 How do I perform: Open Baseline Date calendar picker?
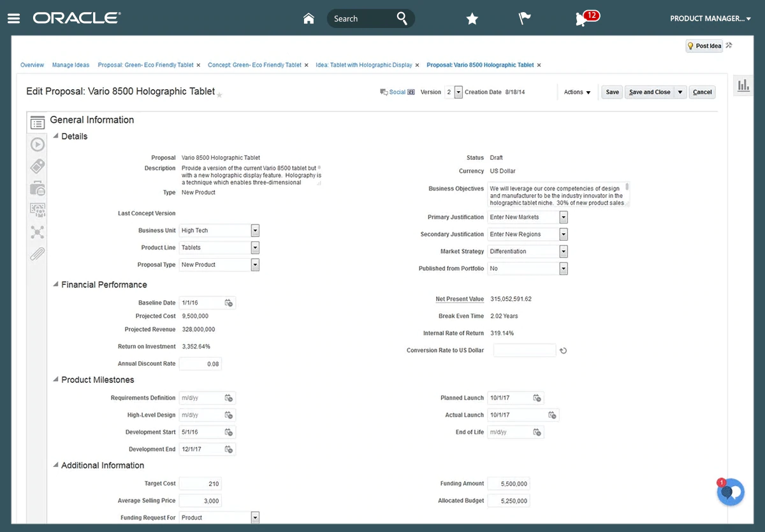click(x=229, y=303)
